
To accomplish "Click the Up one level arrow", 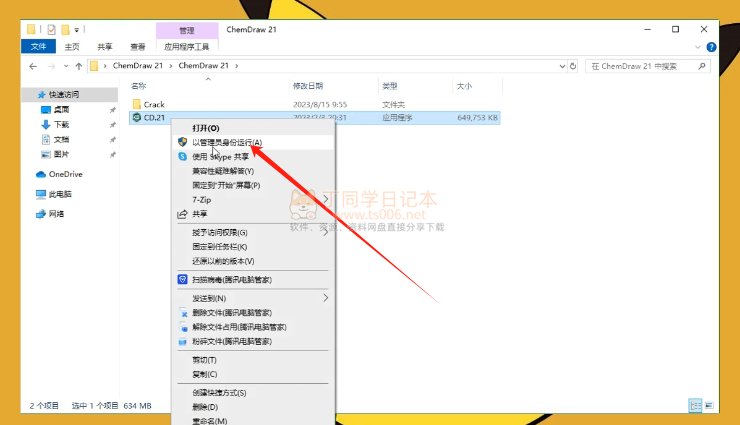I will pos(79,66).
